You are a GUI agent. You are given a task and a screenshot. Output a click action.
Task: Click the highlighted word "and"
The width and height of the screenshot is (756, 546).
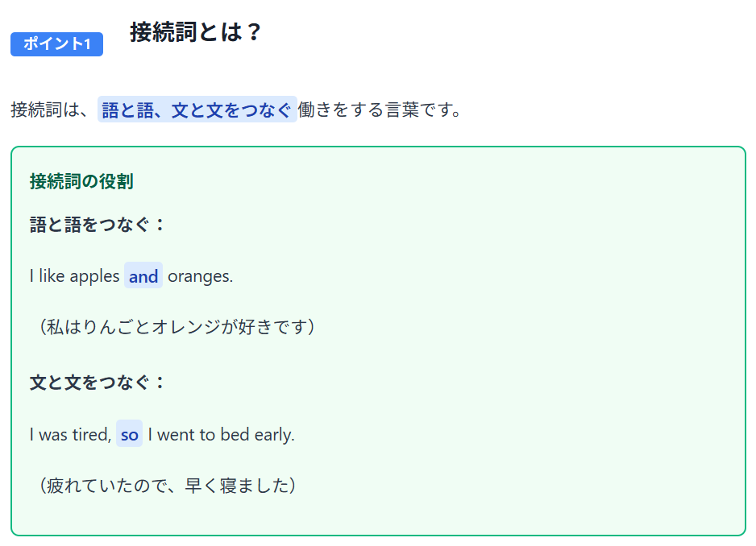(143, 276)
